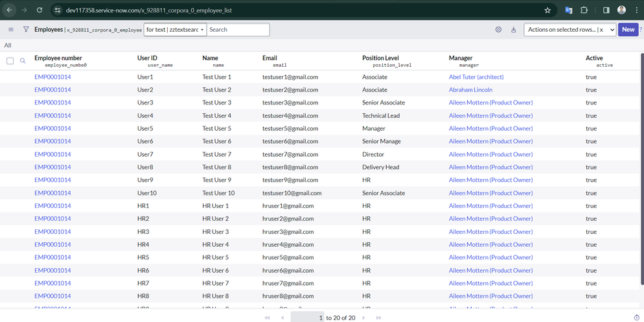The width and height of the screenshot is (644, 322).
Task: Click User ID cell 'HR1'
Action: click(x=143, y=205)
